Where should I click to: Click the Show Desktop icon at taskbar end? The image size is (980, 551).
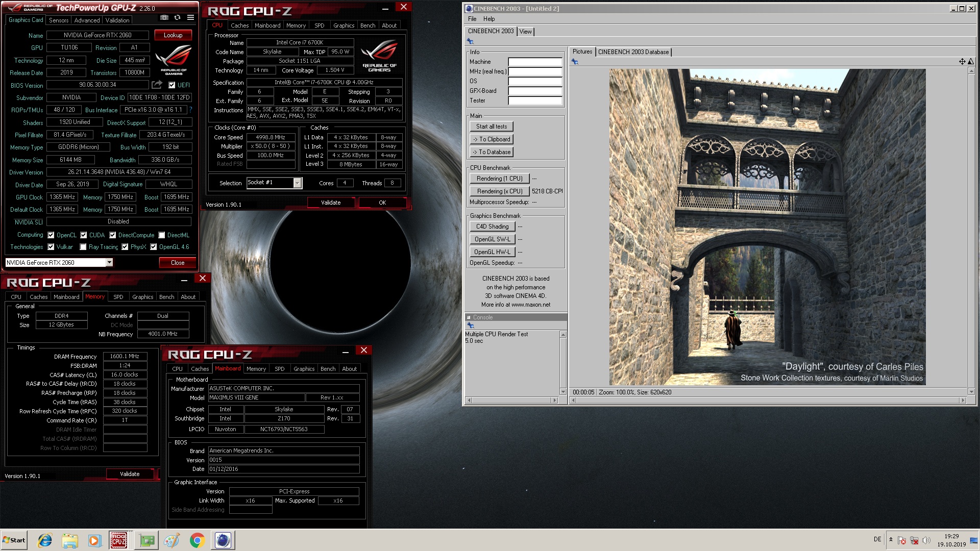click(x=974, y=540)
